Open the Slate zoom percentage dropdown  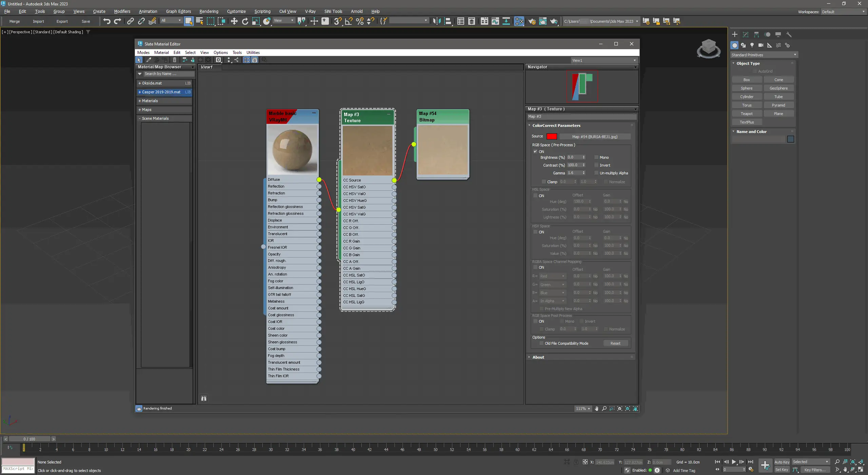click(x=589, y=408)
